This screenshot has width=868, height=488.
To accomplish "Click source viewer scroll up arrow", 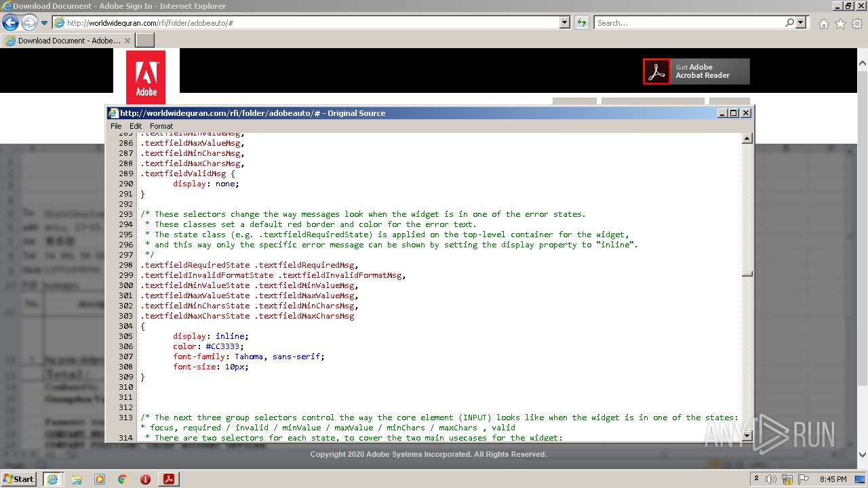I will pyautogui.click(x=747, y=138).
